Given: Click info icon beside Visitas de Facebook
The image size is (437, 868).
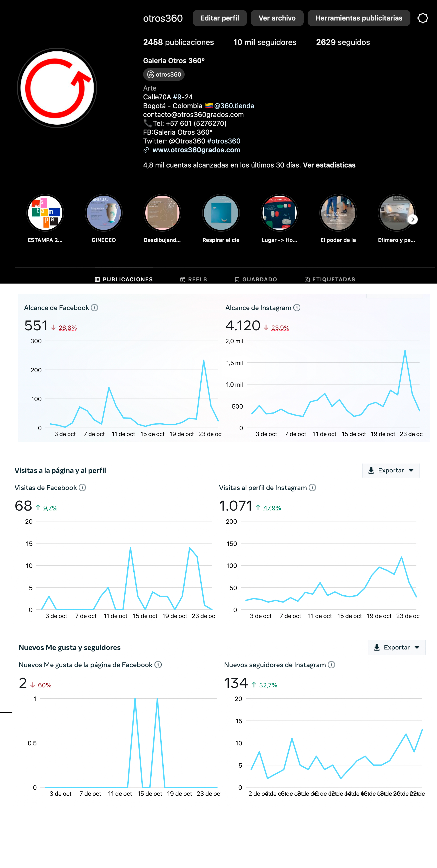Looking at the screenshot, I should coord(82,488).
